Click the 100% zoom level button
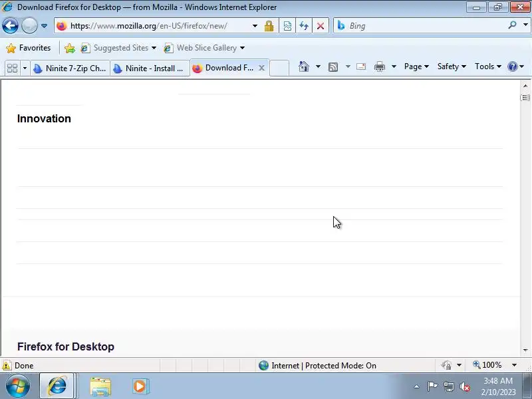 (x=487, y=365)
